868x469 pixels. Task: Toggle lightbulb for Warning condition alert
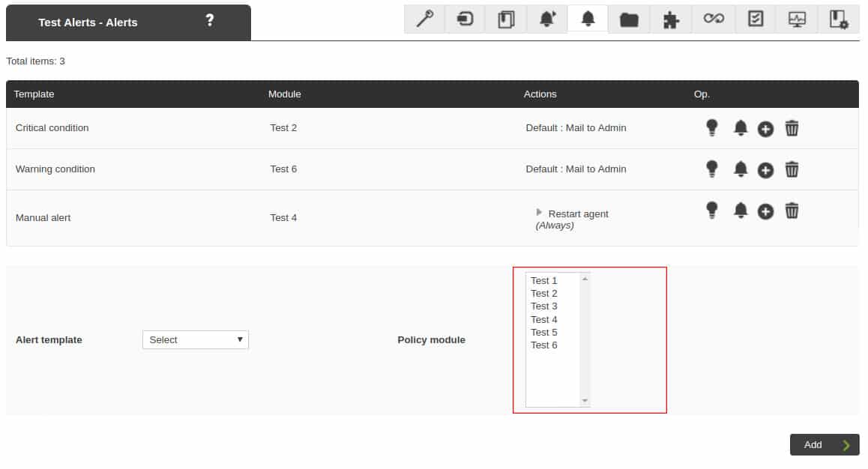tap(712, 169)
